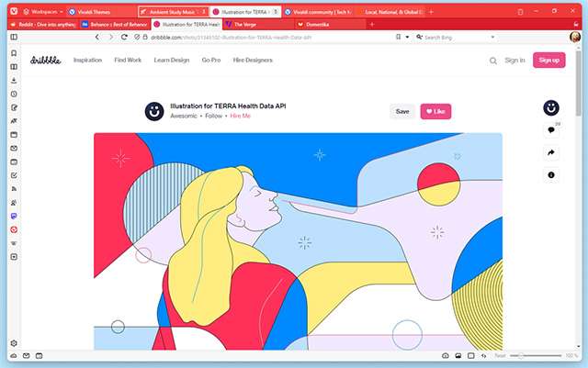
Task: Click the Hire Me link
Action: [x=241, y=116]
